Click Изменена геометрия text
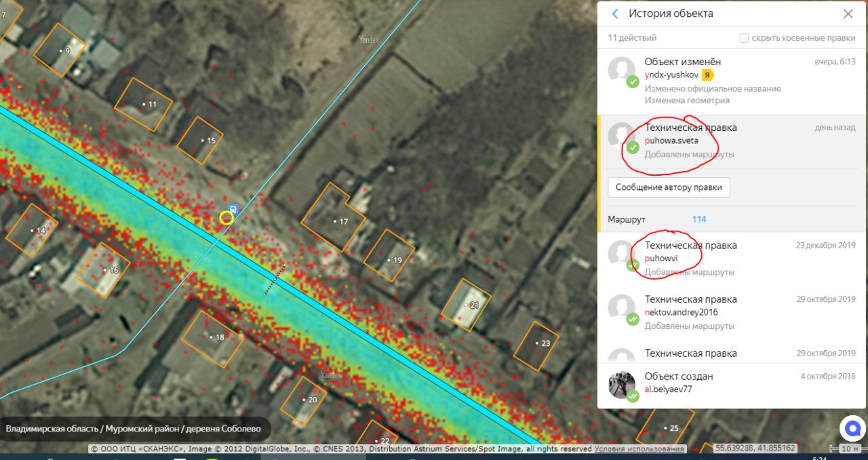This screenshot has width=868, height=460. [x=687, y=100]
